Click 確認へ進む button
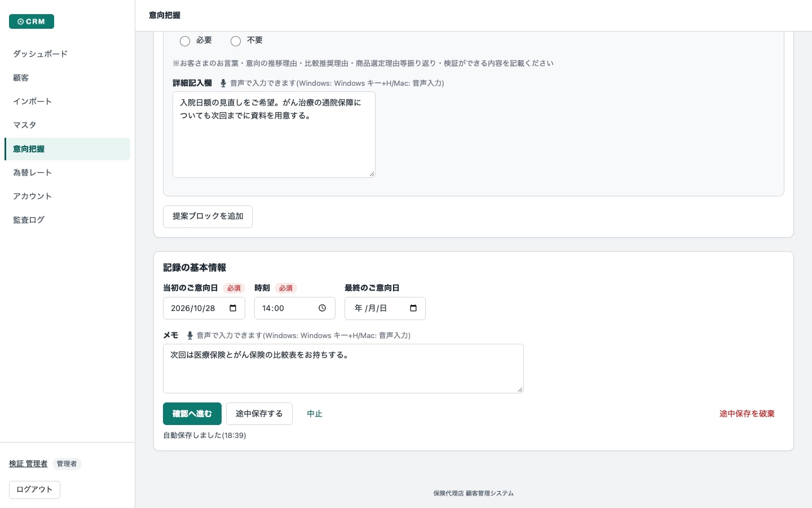 tap(192, 414)
